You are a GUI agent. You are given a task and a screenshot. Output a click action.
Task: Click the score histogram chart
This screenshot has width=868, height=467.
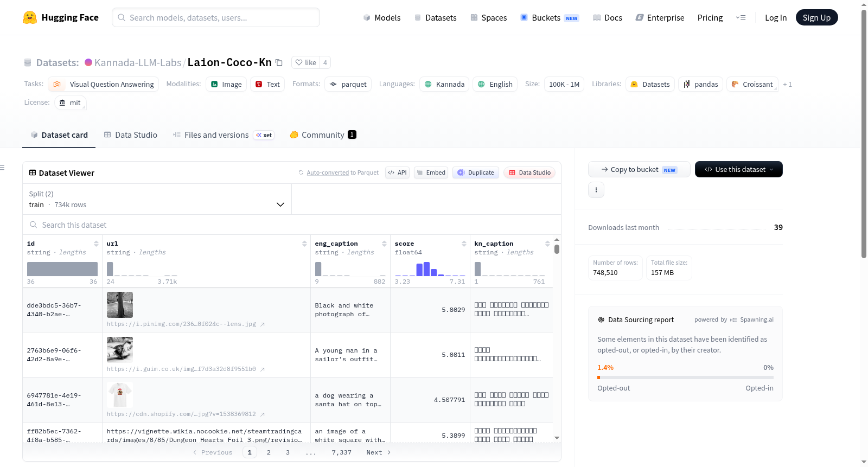click(430, 269)
